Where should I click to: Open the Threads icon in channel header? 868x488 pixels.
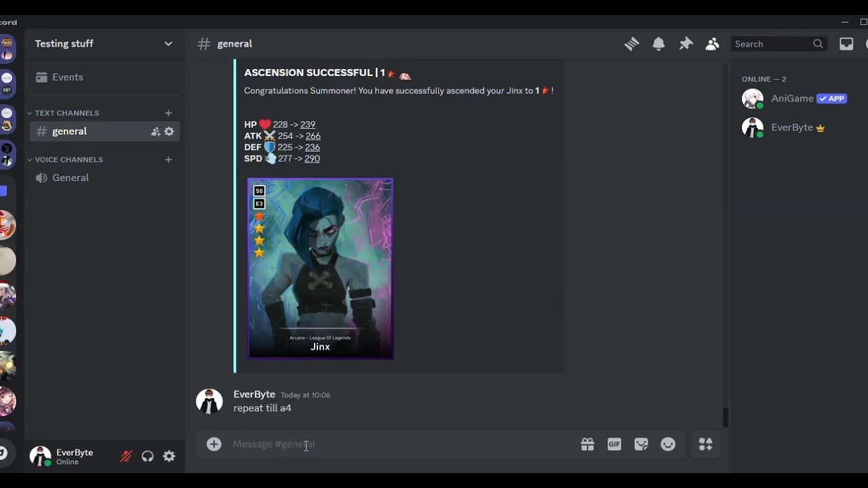point(631,44)
